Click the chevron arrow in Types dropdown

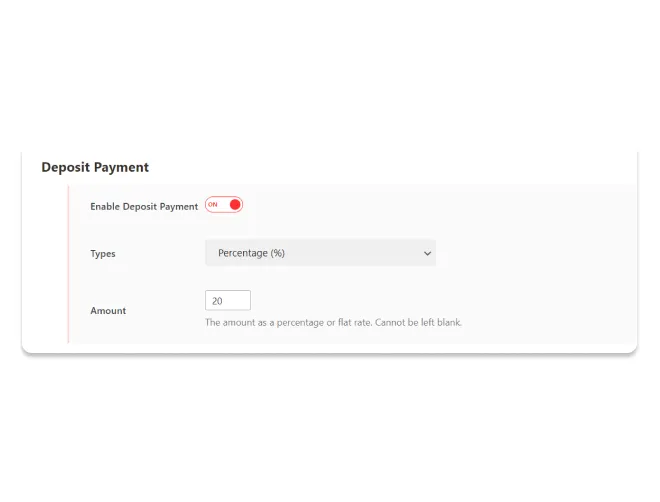[427, 253]
